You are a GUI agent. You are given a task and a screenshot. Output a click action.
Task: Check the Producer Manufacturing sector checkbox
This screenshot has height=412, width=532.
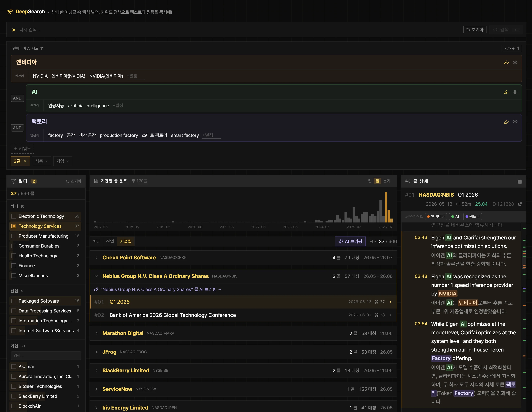[x=14, y=236]
